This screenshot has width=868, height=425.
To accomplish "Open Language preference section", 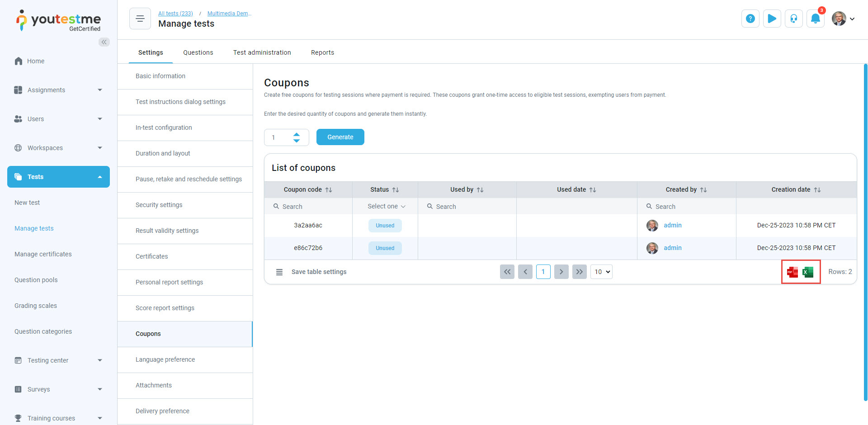I will coord(185,359).
